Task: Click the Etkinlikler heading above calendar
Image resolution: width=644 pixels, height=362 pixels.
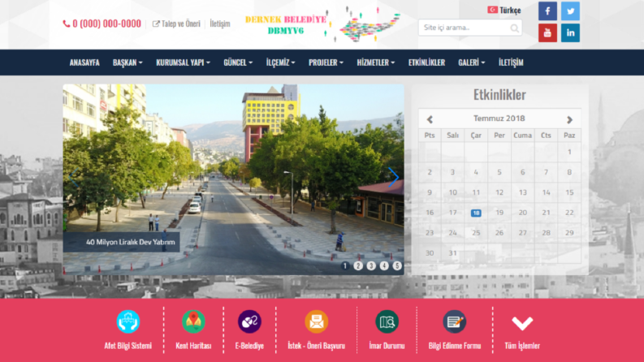Action: pyautogui.click(x=499, y=94)
